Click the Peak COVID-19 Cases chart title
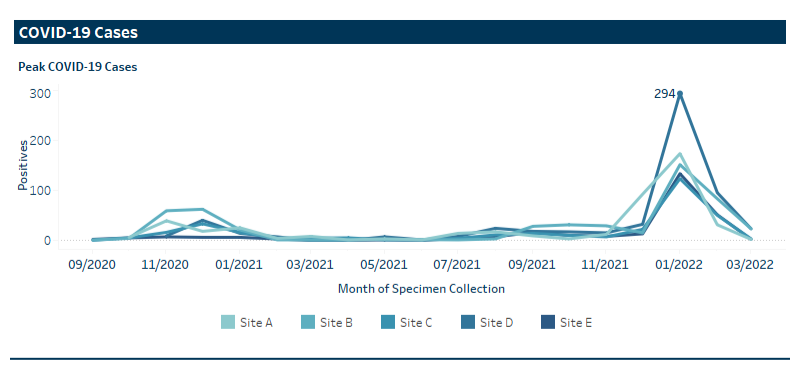This screenshot has width=800, height=368. [78, 67]
